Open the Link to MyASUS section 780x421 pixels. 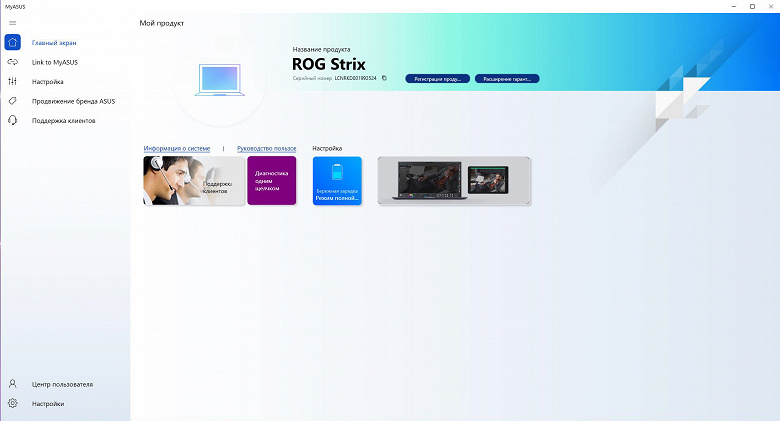(55, 62)
